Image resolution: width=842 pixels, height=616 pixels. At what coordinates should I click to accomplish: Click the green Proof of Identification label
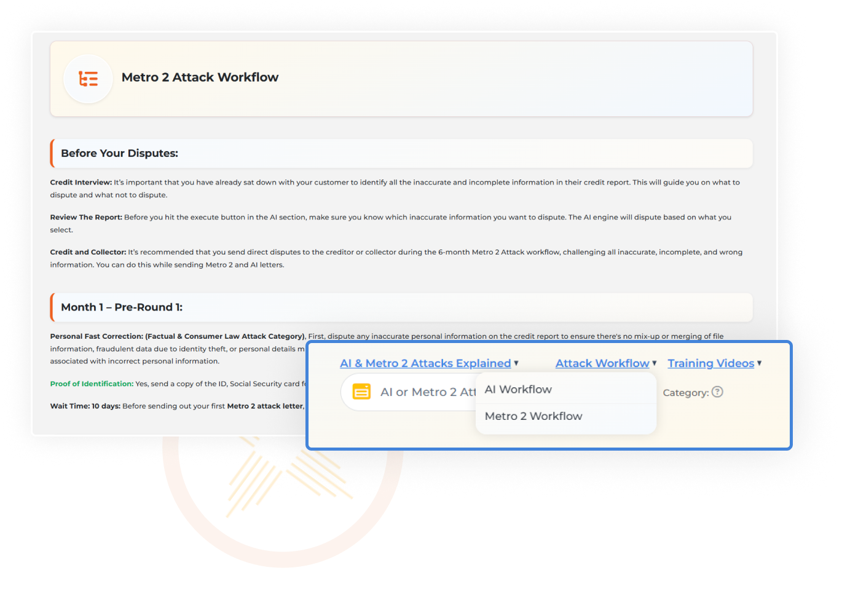pos(92,384)
